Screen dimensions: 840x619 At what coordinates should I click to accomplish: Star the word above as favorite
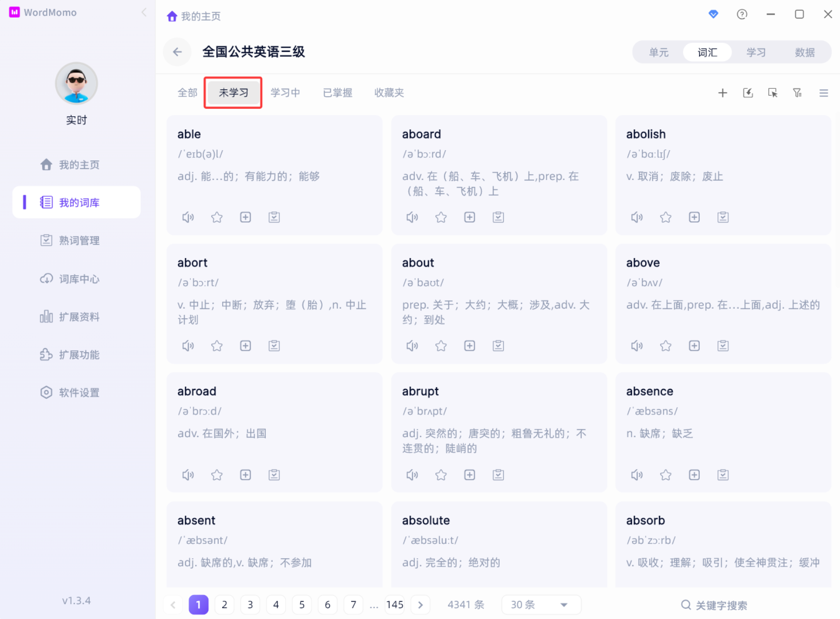(665, 346)
